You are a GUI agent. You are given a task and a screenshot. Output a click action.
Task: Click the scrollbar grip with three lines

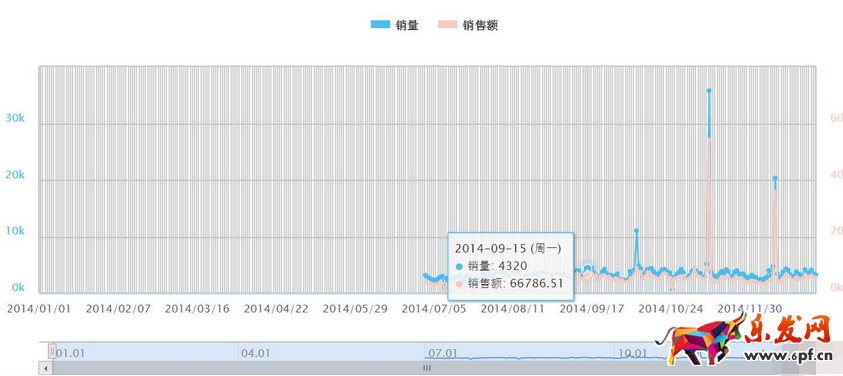(427, 368)
